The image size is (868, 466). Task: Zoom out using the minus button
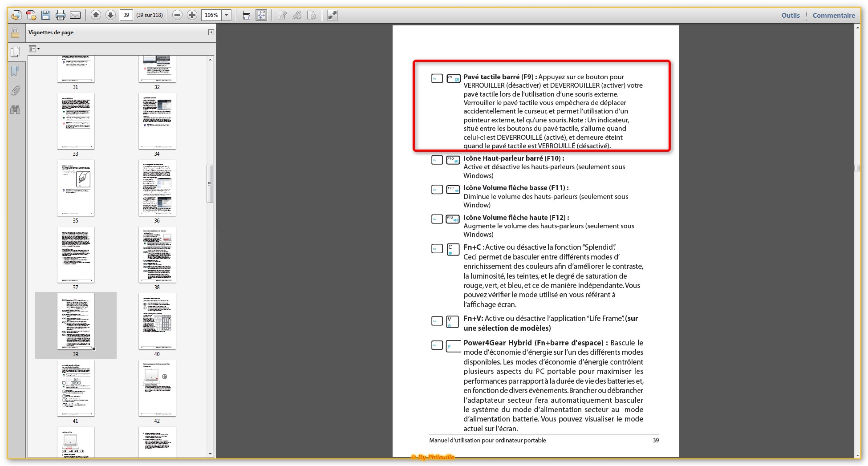(177, 15)
